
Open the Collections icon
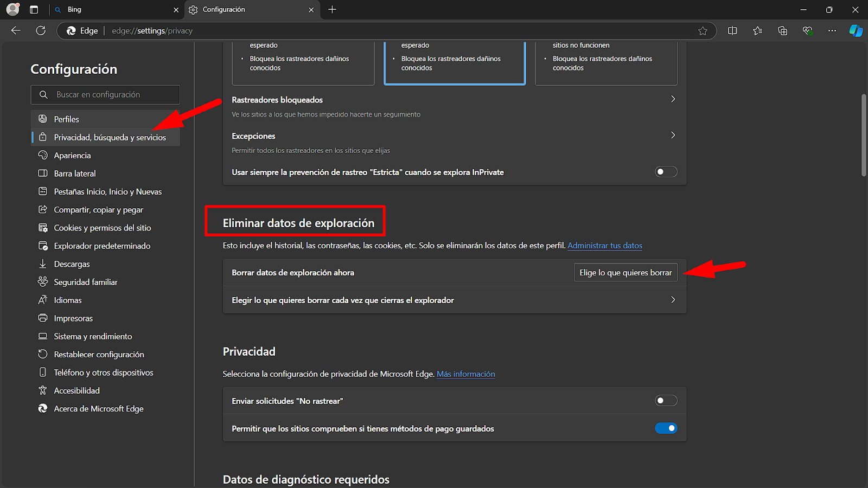point(782,31)
